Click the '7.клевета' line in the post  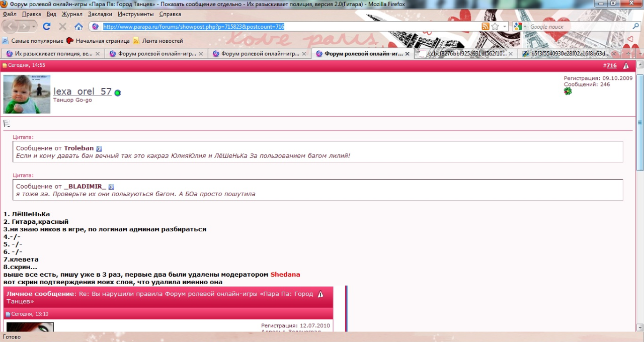coord(21,260)
